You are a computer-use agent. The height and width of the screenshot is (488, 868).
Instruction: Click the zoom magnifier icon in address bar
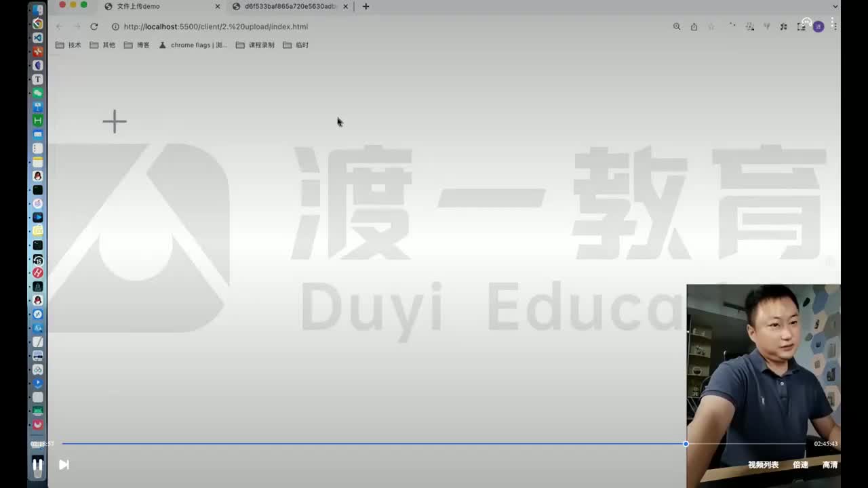point(677,26)
